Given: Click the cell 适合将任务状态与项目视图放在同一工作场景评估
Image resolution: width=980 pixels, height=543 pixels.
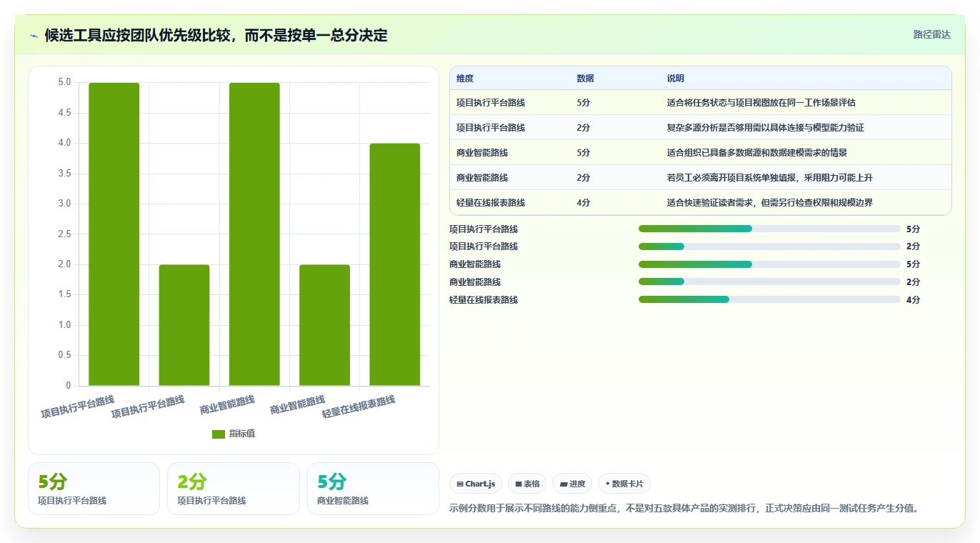Looking at the screenshot, I should coord(761,103).
